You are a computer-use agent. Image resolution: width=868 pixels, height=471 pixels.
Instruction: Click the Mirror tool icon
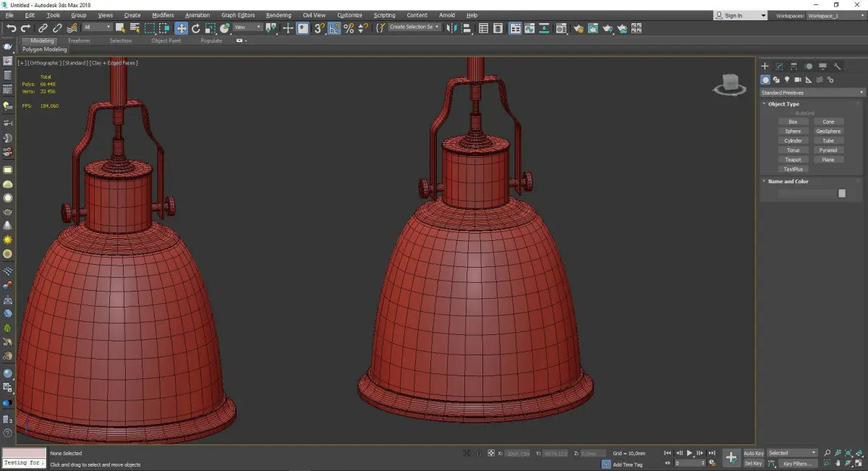[451, 28]
